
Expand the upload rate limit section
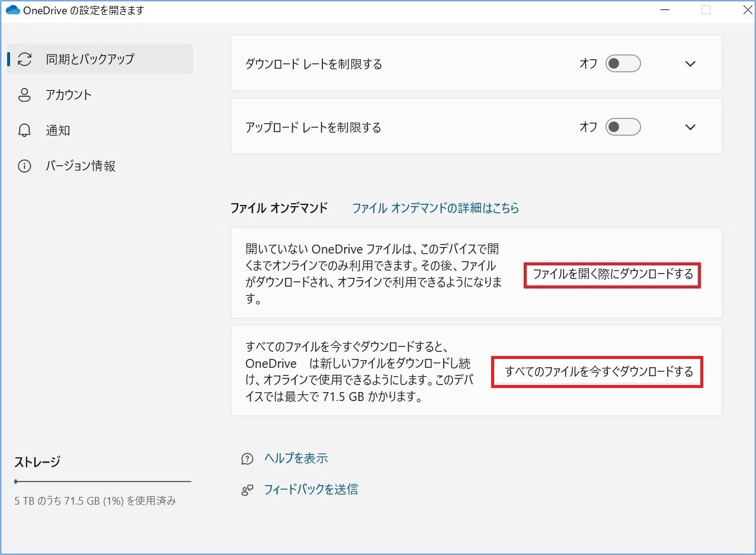[690, 127]
